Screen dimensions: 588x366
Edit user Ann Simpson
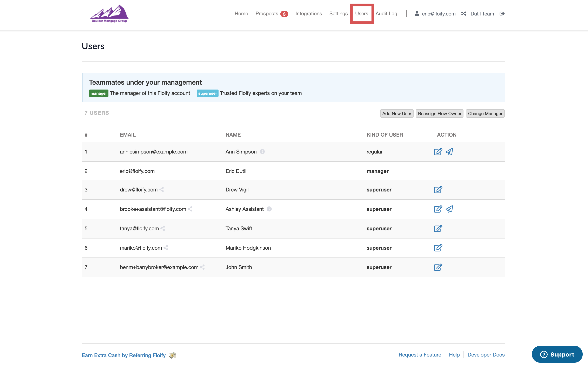pos(438,151)
